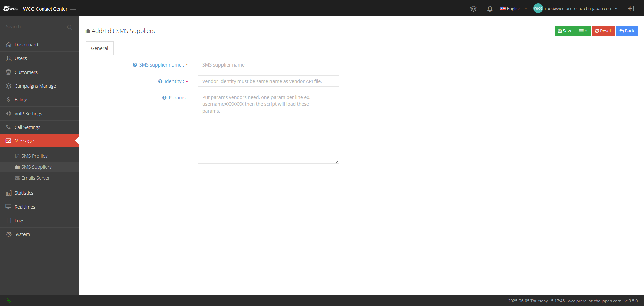Click the red Reset button

603,31
